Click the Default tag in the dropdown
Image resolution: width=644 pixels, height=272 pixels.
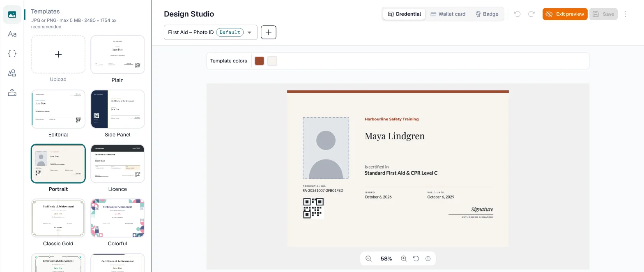point(230,32)
